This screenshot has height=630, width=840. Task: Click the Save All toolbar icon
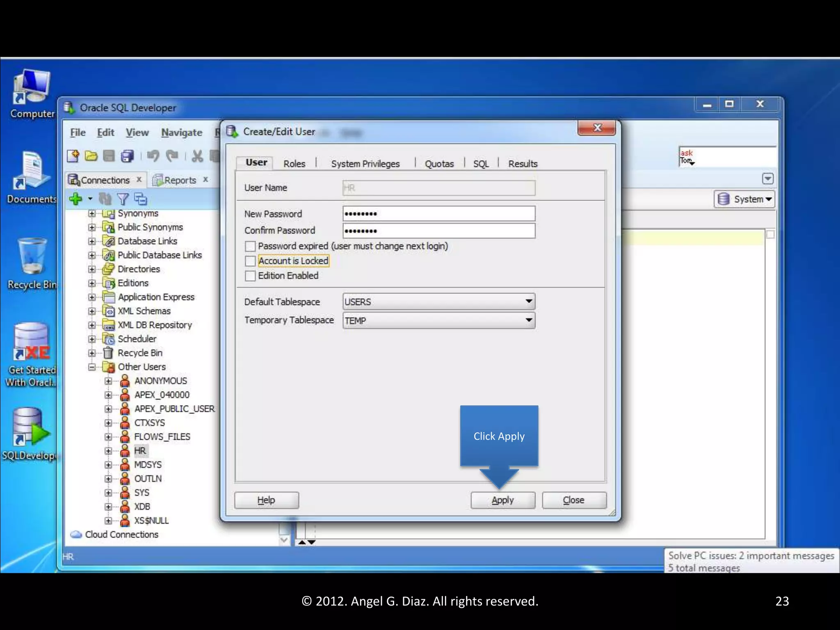tap(128, 156)
